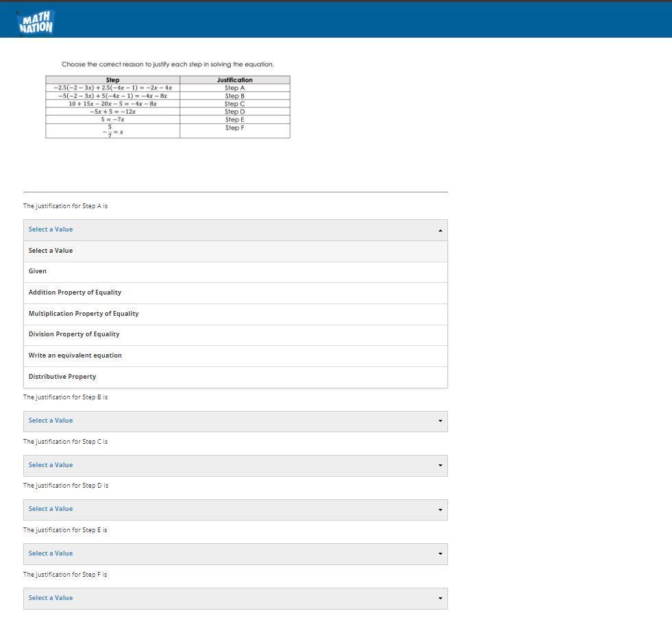Click the 'Choose the correct reason' instruction text
This screenshot has width=672, height=624.
point(168,64)
